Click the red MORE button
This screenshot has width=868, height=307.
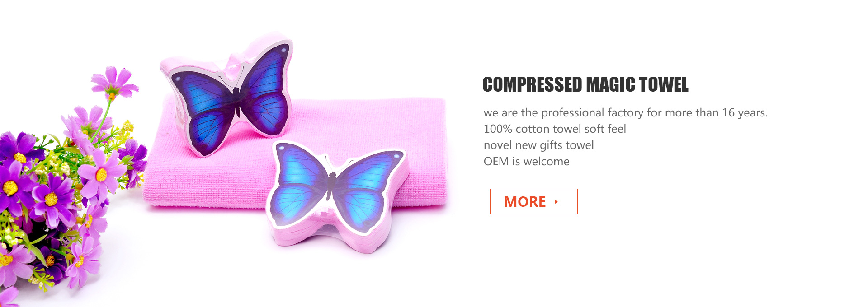(x=533, y=201)
